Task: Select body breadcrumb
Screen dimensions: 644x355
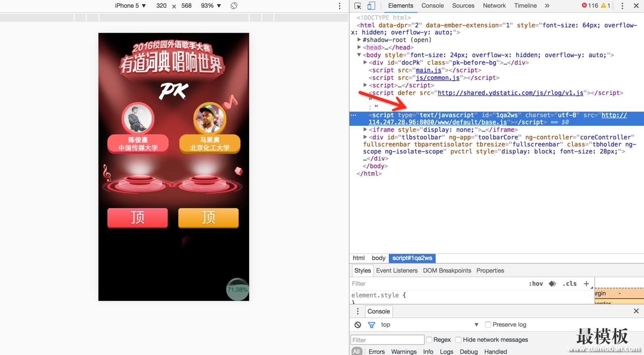Action: click(378, 258)
